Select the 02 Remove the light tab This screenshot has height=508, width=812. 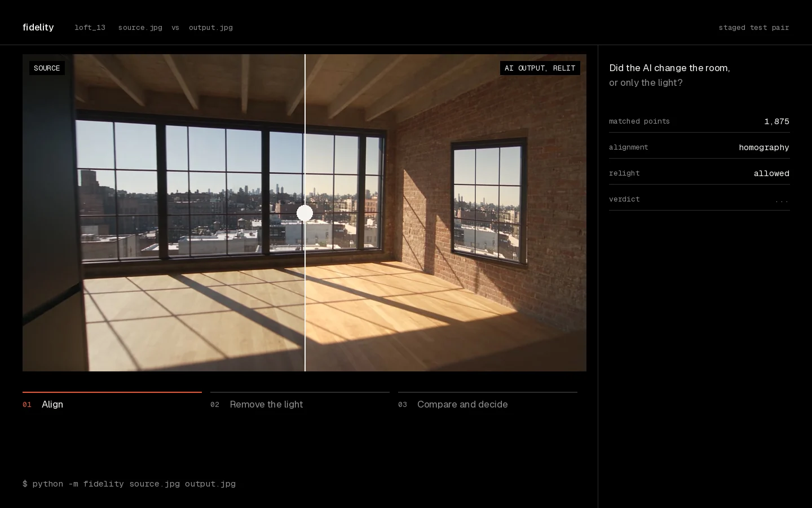point(300,401)
